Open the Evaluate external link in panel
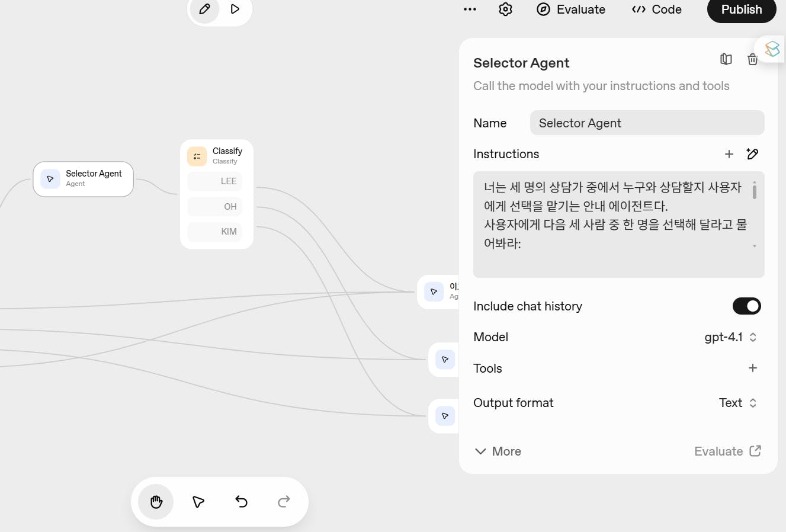The width and height of the screenshot is (786, 532). point(728,451)
